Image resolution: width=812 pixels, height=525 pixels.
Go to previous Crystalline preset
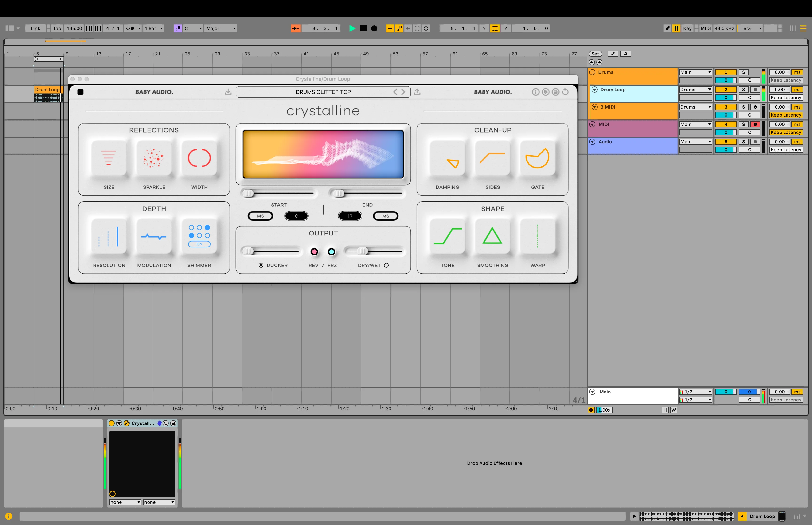click(x=395, y=92)
